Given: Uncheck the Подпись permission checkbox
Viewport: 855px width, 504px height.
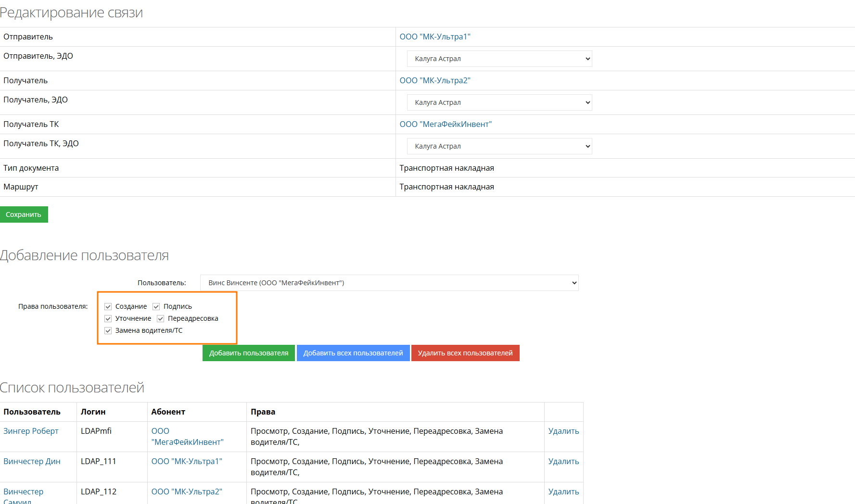Looking at the screenshot, I should point(156,306).
